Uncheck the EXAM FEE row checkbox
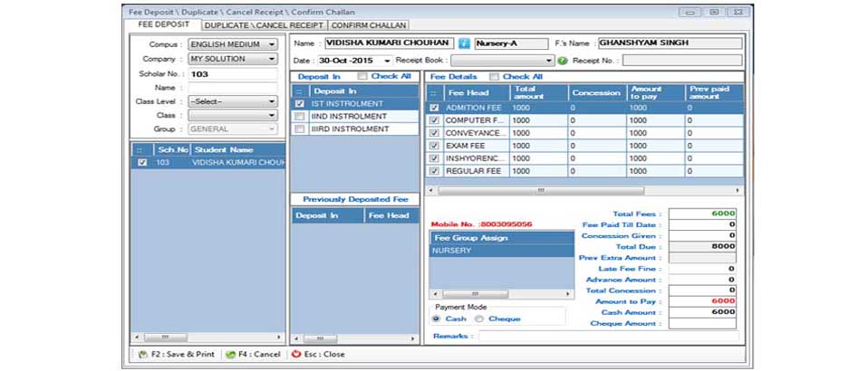The height and width of the screenshot is (371, 868). pyautogui.click(x=435, y=146)
